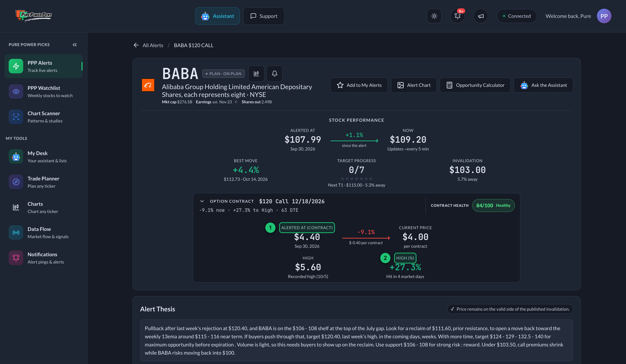Open the Support chat

[264, 16]
